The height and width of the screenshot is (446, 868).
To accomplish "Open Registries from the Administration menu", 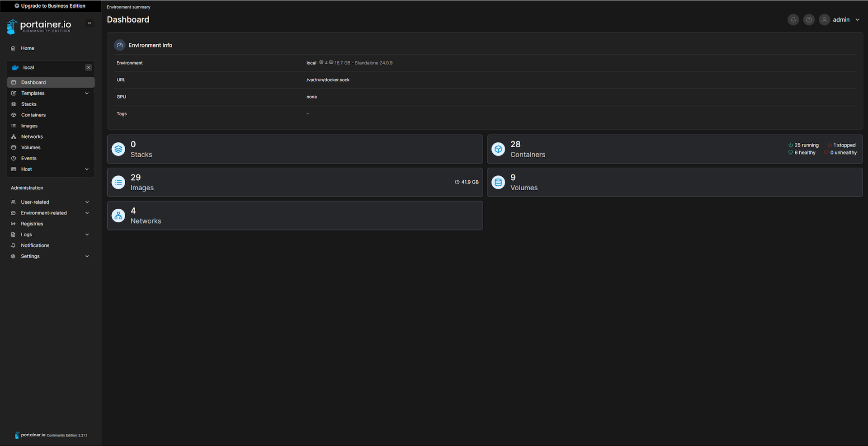I will [32, 224].
